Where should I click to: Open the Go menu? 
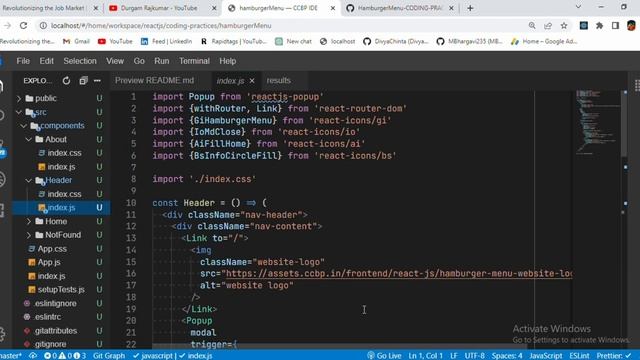click(139, 61)
